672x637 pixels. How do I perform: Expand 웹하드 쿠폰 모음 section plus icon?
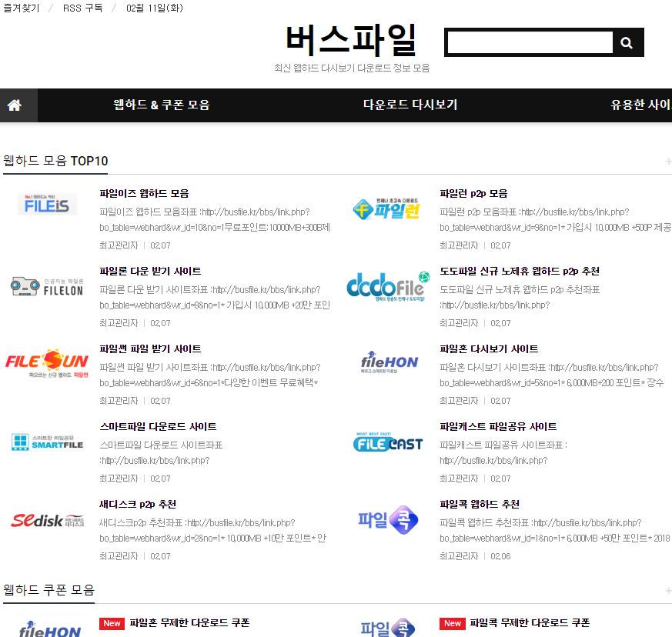667,591
